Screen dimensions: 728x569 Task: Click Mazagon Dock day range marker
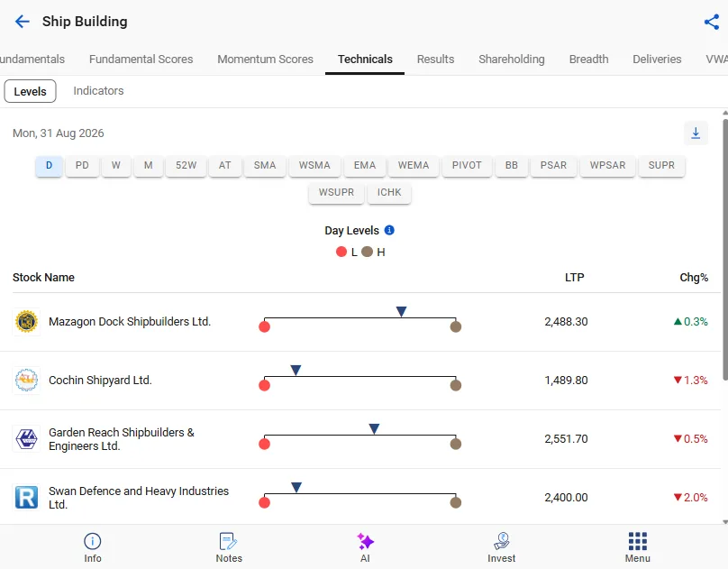tap(402, 311)
